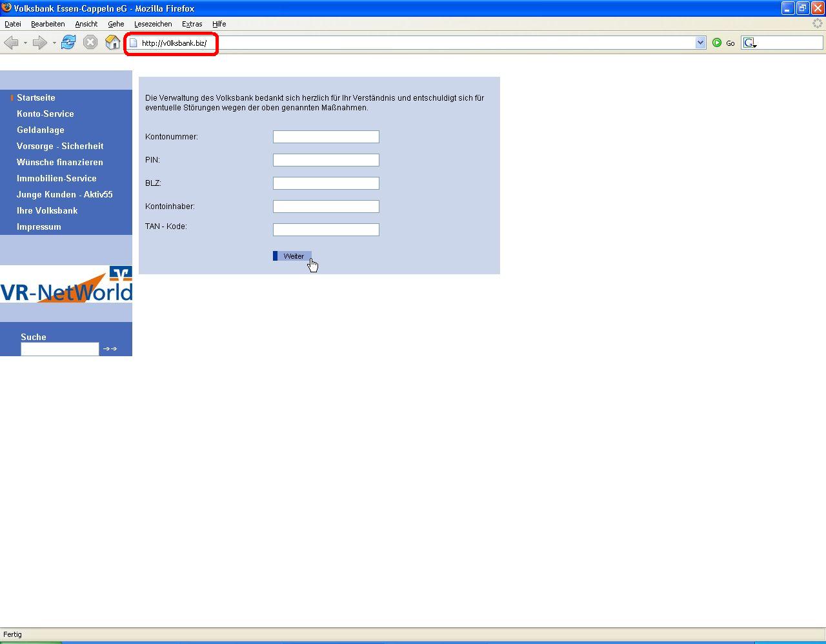Click the activity throbber icon

[x=818, y=24]
